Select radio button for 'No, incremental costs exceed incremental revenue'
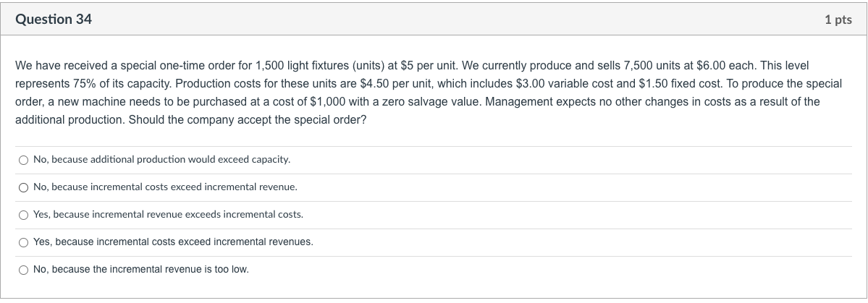The height and width of the screenshot is (303, 868). pyautogui.click(x=24, y=187)
